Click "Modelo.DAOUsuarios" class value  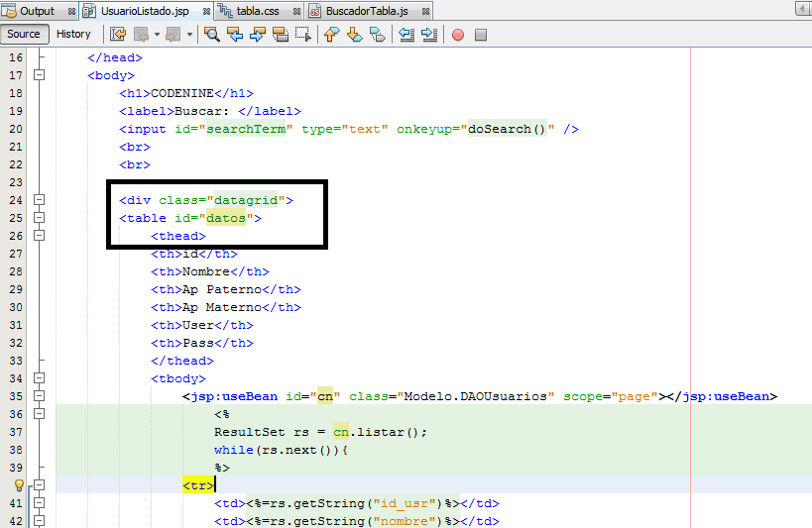pos(475,396)
